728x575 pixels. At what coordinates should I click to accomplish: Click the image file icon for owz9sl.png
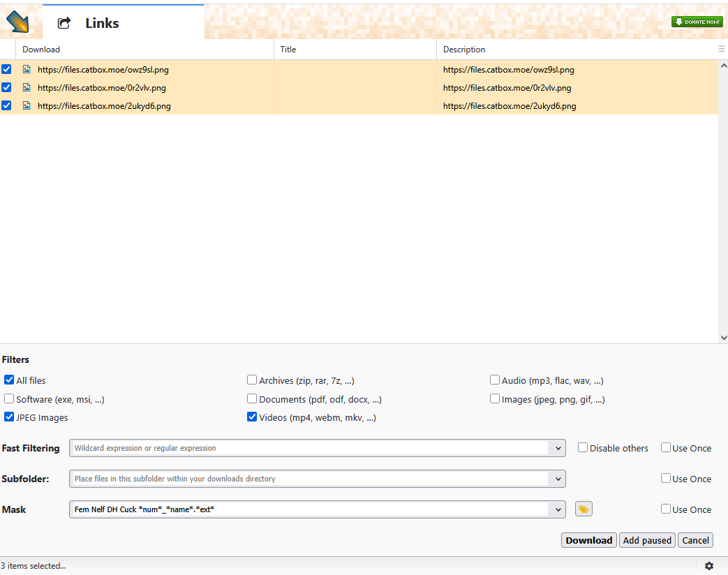pyautogui.click(x=27, y=69)
